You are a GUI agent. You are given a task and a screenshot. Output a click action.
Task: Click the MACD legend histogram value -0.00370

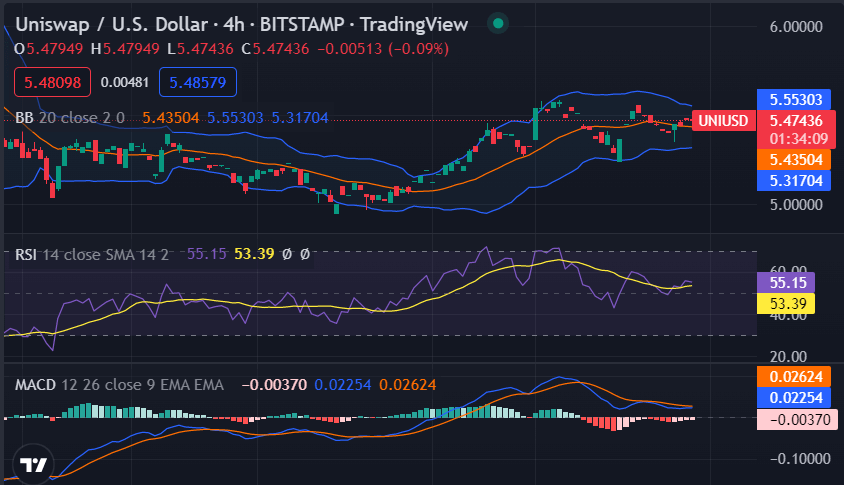click(x=274, y=385)
